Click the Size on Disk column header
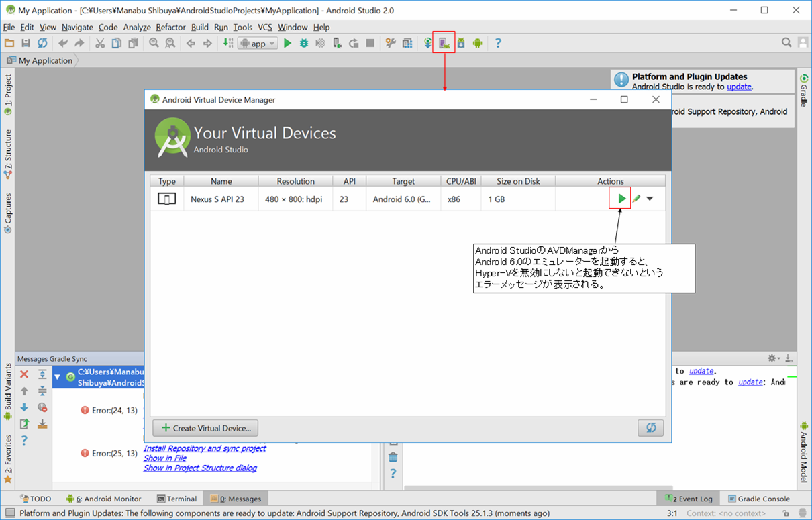The height and width of the screenshot is (520, 812). (518, 181)
